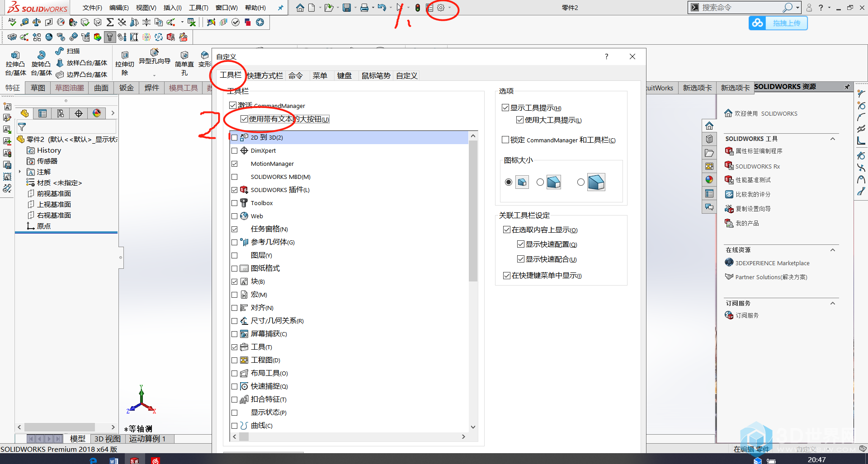The image size is (868, 464).
Task: Open the Design Library icon in task pane
Action: (x=709, y=139)
